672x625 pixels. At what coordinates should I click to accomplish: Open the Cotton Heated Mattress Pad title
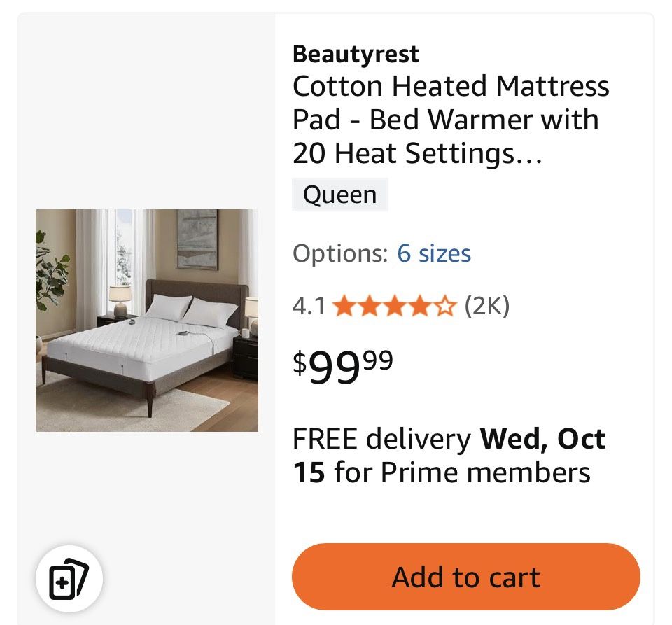[x=450, y=87]
